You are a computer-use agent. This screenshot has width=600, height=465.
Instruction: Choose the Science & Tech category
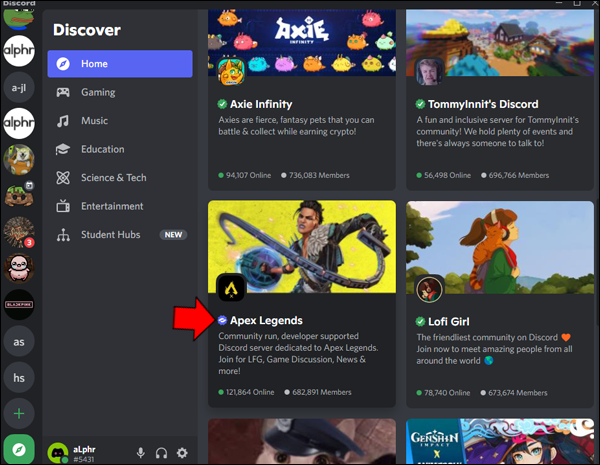[120, 178]
